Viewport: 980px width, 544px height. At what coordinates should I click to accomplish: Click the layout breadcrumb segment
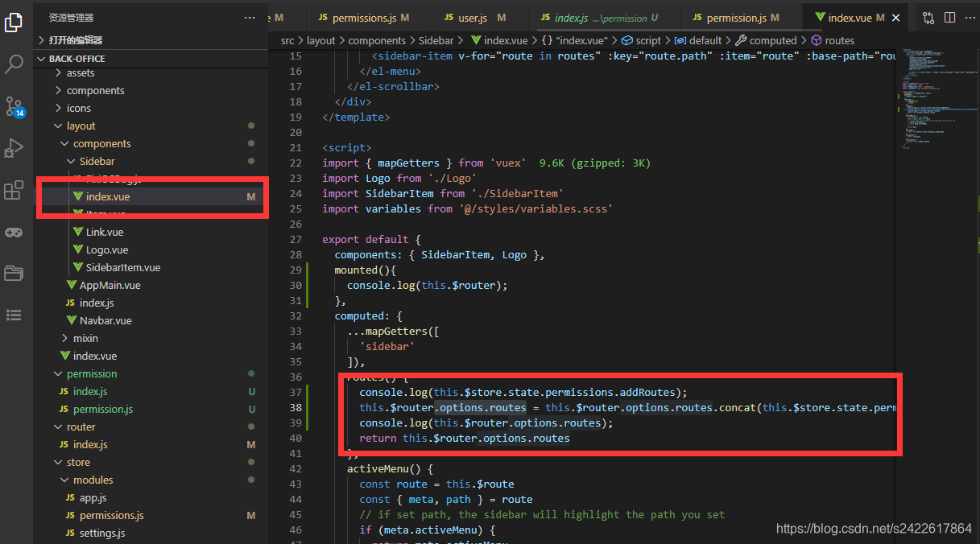[320, 40]
